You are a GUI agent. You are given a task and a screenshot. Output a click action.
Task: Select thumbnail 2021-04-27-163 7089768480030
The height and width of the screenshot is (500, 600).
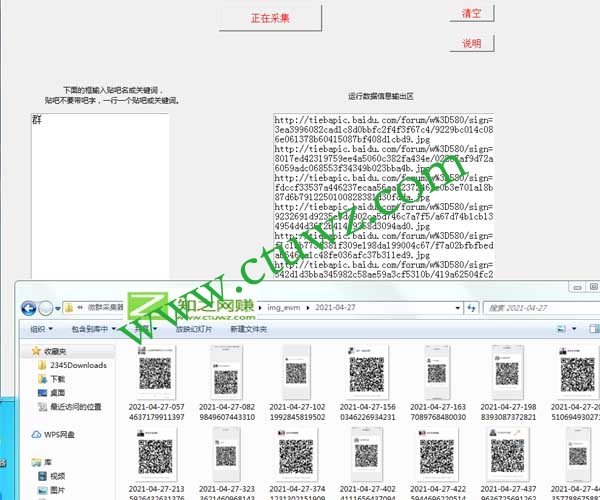437,372
